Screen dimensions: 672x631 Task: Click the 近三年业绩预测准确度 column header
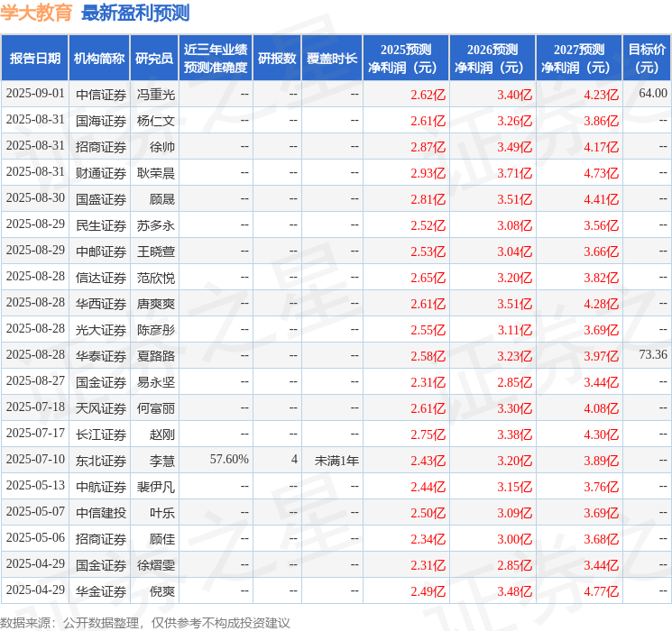(x=216, y=59)
